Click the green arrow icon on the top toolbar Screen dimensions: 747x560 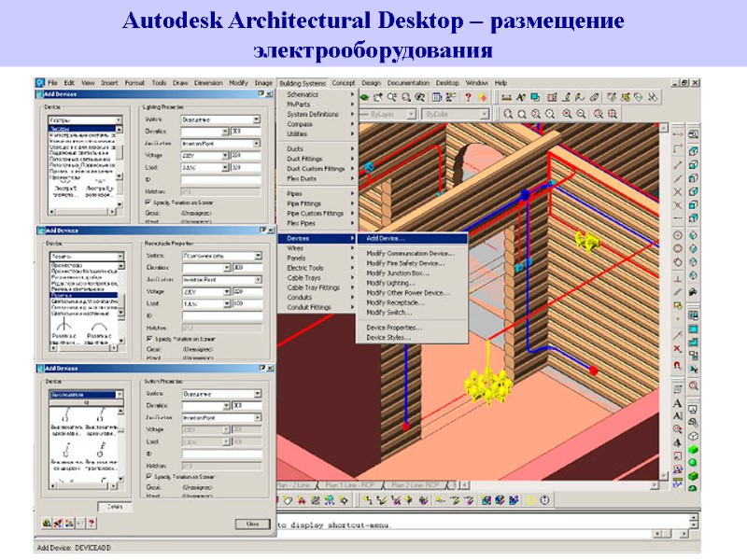pos(364,97)
